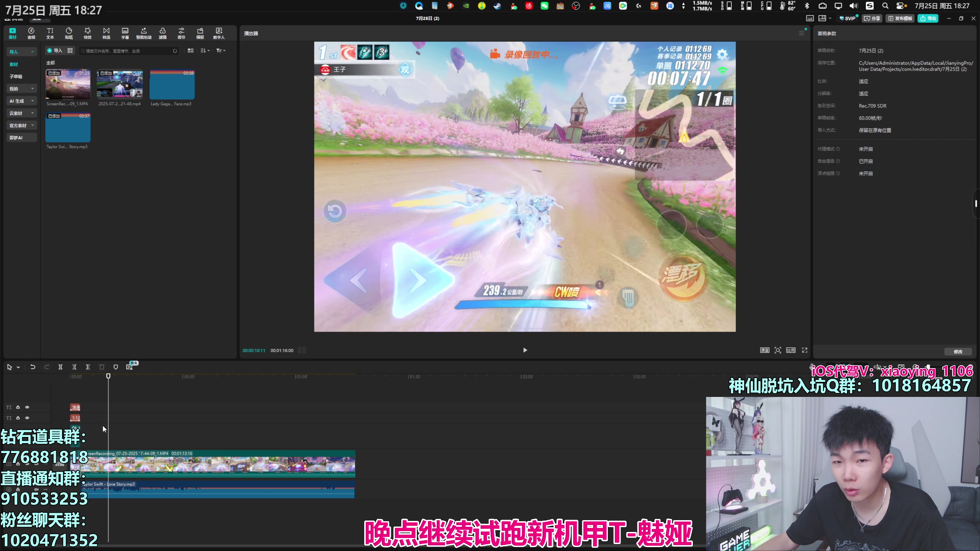Click the 发布模板 publish template button
The width and height of the screenshot is (980, 551).
pos(900,18)
